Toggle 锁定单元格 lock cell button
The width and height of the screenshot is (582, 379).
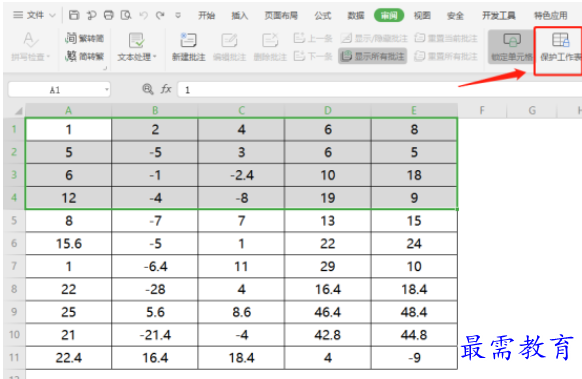pyautogui.click(x=511, y=47)
